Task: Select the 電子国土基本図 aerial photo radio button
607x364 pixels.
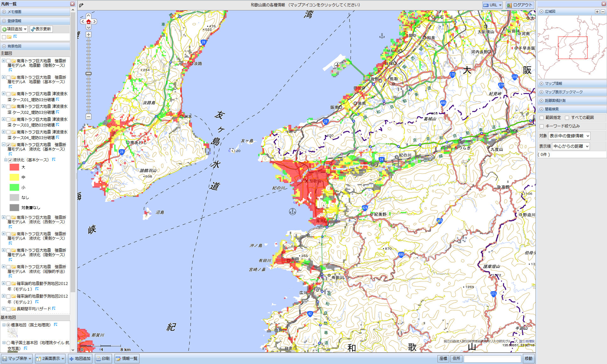Action: (9, 343)
